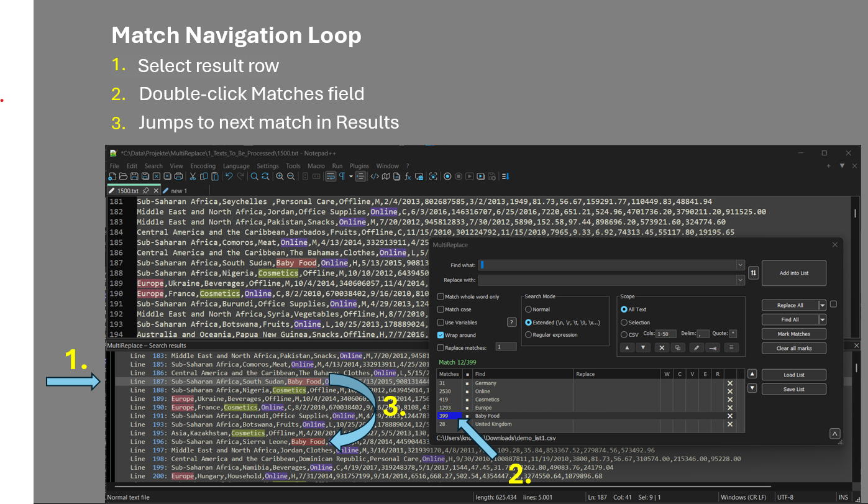Click the Mark Matches button
This screenshot has width=868, height=504.
pos(793,334)
